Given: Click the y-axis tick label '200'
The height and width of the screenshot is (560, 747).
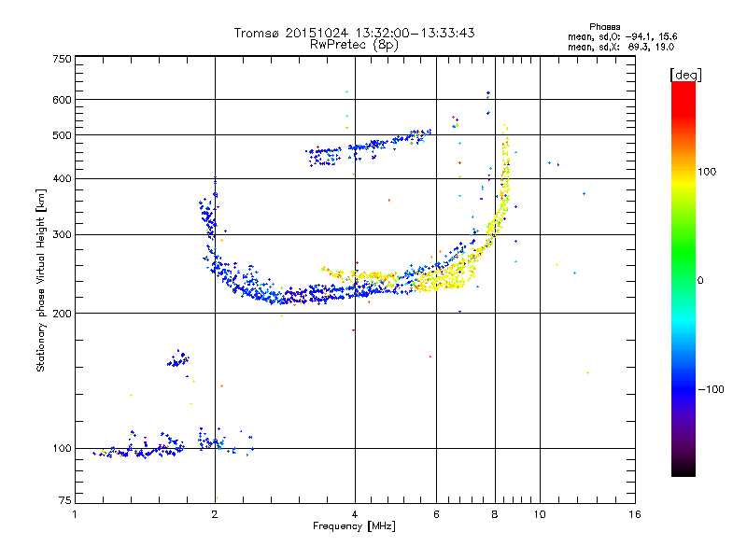Looking at the screenshot, I should (x=62, y=314).
